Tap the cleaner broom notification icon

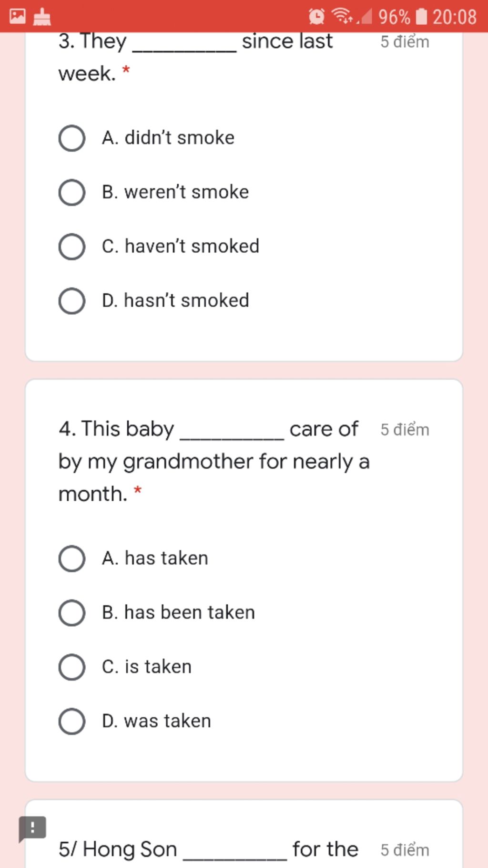tap(42, 17)
